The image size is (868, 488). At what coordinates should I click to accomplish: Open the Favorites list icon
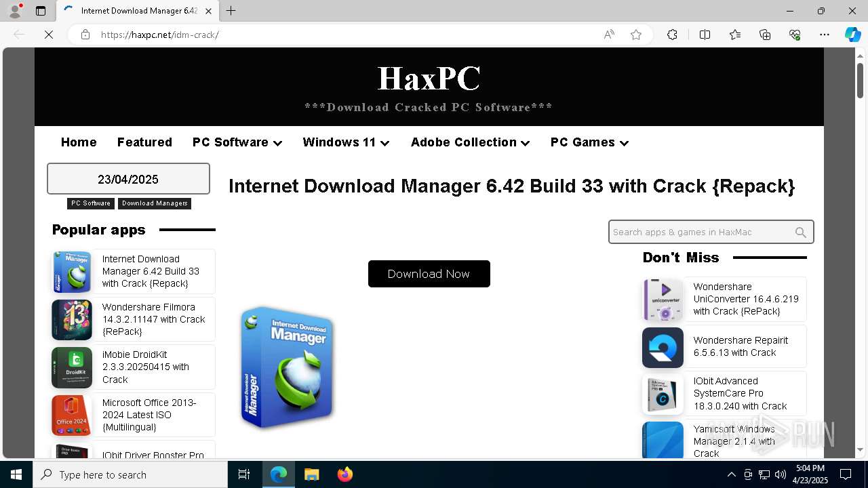tap(735, 35)
